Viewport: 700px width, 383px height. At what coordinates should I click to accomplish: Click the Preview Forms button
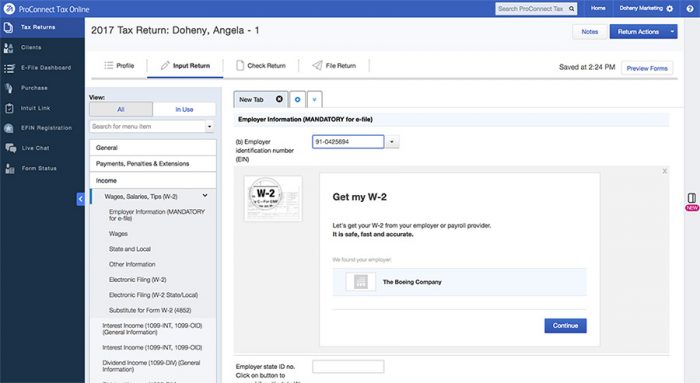pyautogui.click(x=647, y=68)
